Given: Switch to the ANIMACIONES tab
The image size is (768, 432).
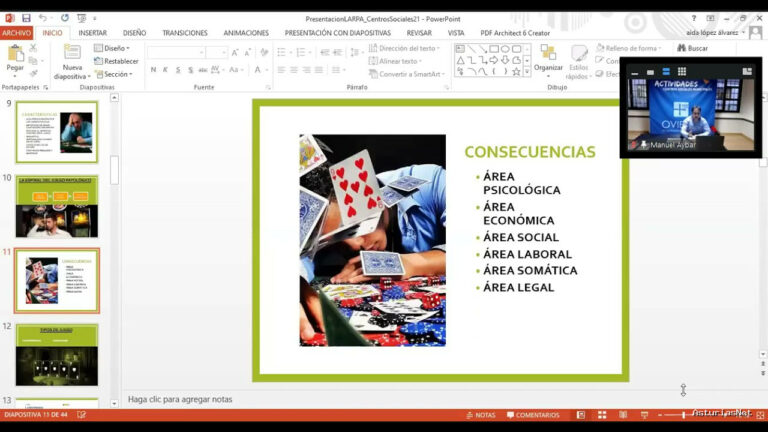Looking at the screenshot, I should pos(246,33).
